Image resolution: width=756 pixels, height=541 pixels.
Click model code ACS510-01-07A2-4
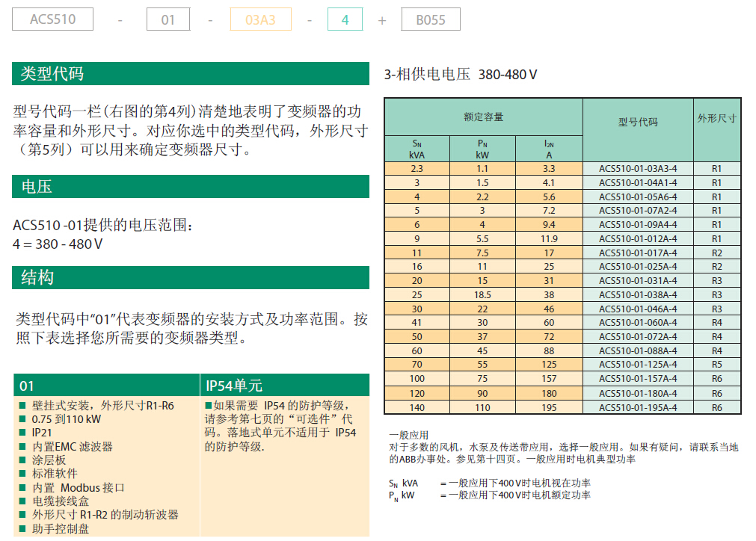coord(638,211)
